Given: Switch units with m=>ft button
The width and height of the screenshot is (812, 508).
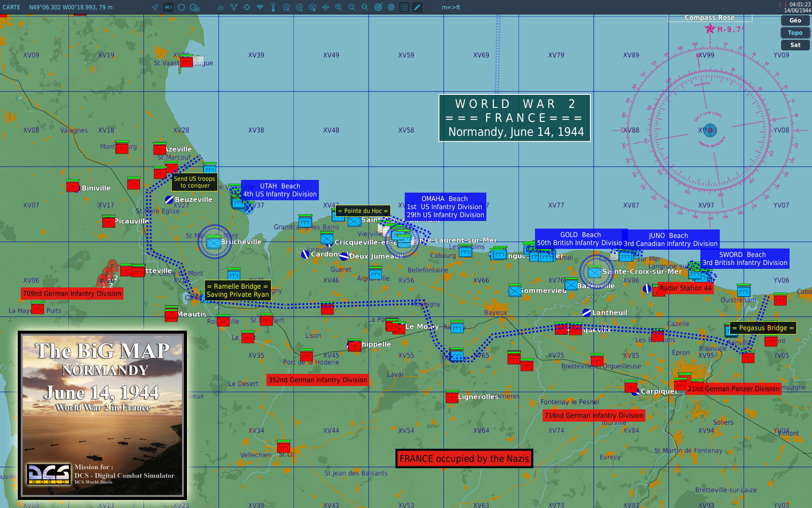Looking at the screenshot, I should coord(451,7).
